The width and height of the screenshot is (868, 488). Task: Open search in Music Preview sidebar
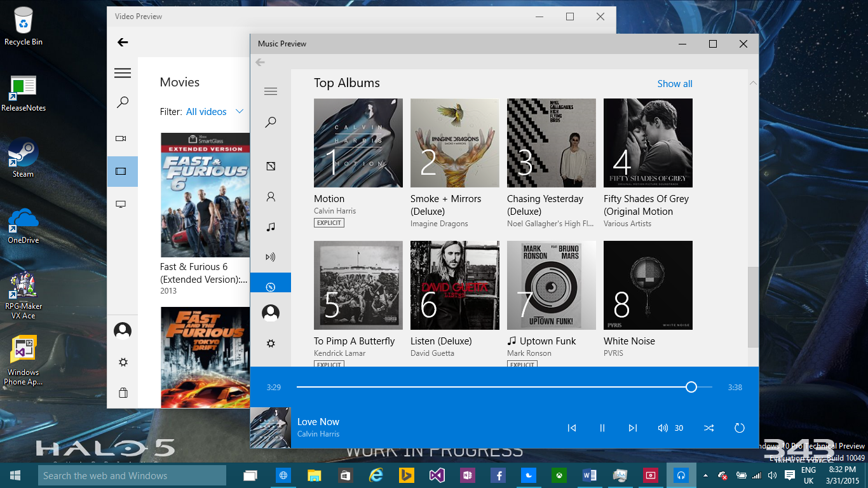pos(271,122)
